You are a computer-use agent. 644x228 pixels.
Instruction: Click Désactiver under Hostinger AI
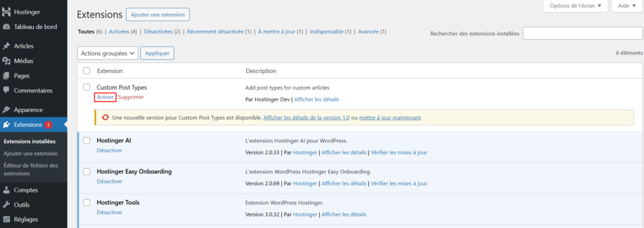pos(109,151)
